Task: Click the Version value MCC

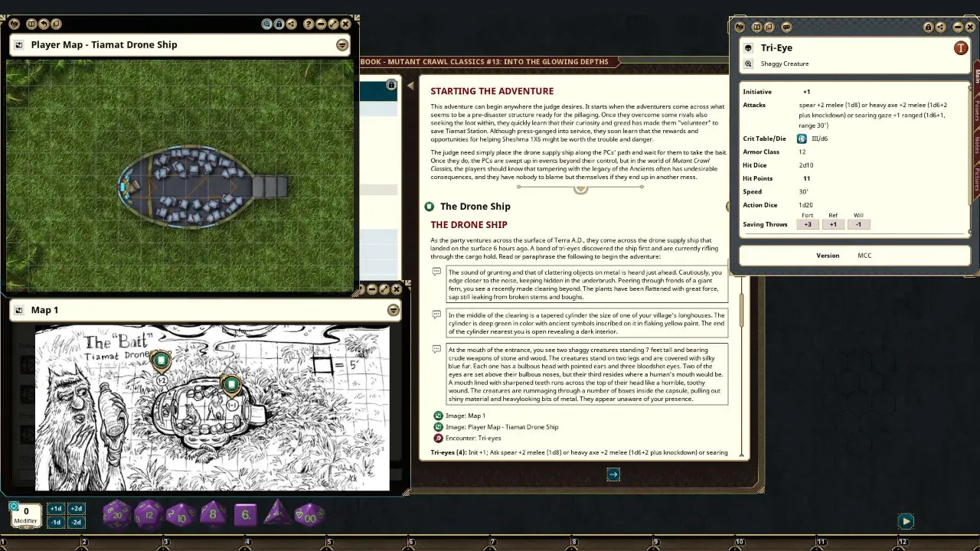Action: [x=864, y=256]
